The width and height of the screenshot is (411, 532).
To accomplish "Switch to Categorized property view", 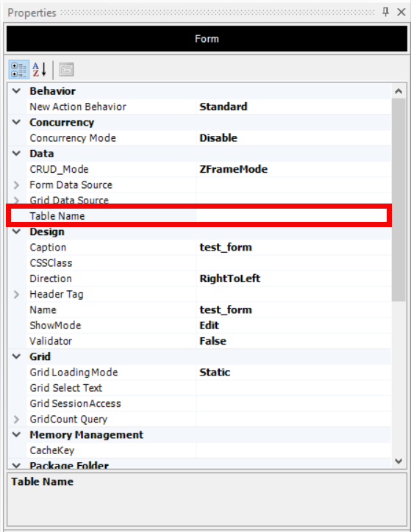I will [19, 70].
